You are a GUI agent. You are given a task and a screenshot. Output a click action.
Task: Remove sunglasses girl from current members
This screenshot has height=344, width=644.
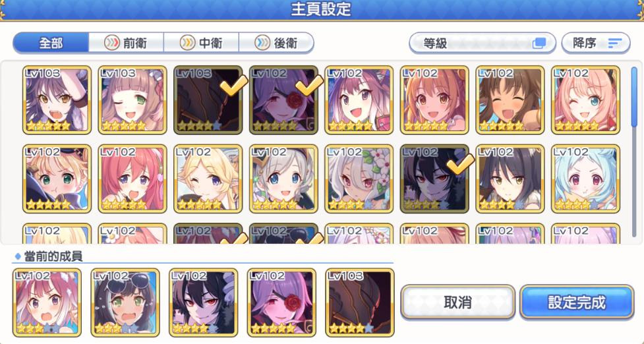point(125,302)
